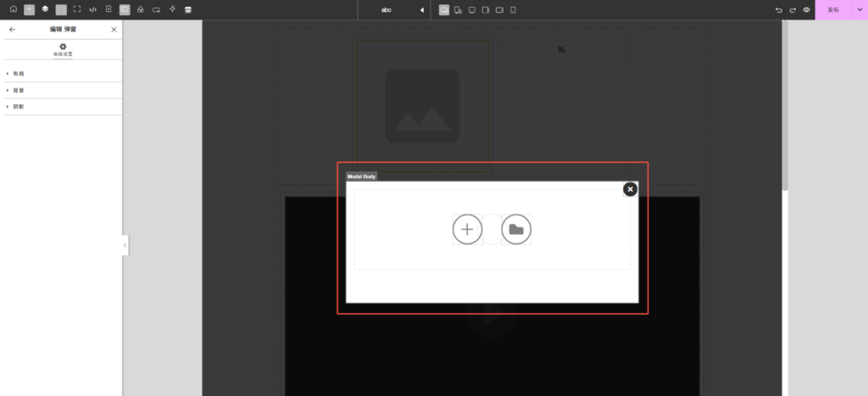Click the 发布 publish button
The width and height of the screenshot is (868, 396).
point(832,10)
